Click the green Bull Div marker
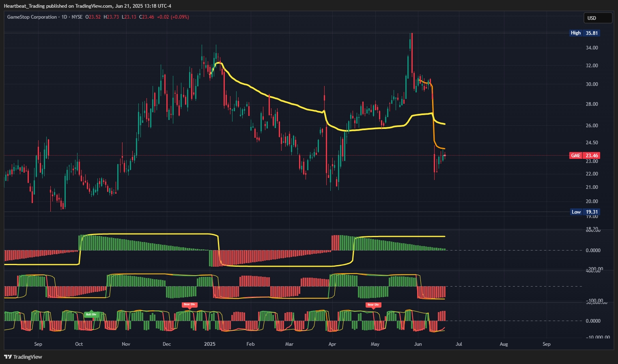The width and height of the screenshot is (618, 364). tap(91, 314)
